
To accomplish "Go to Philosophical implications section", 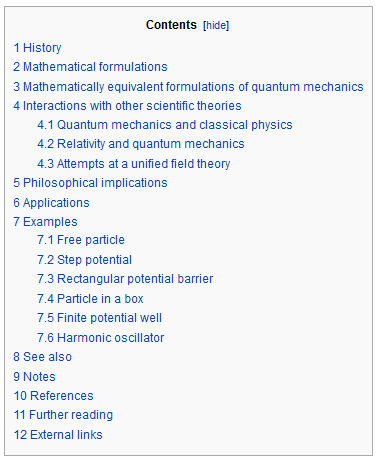I will point(90,183).
